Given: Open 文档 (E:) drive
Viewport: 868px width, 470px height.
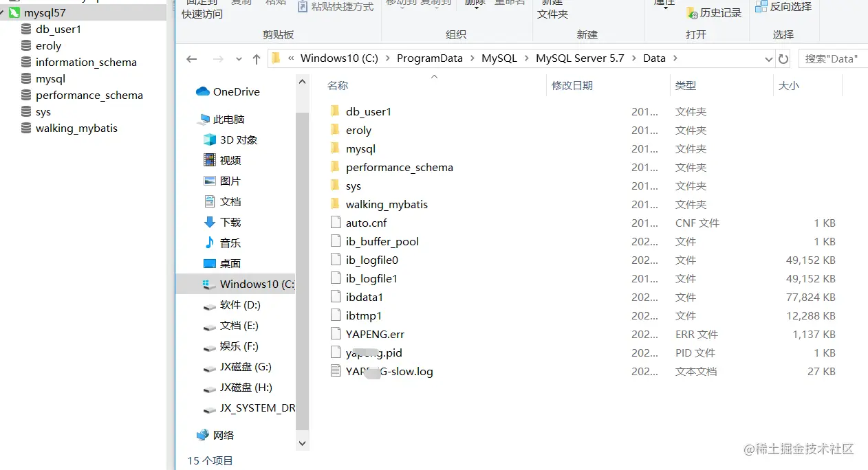Looking at the screenshot, I should (231, 325).
